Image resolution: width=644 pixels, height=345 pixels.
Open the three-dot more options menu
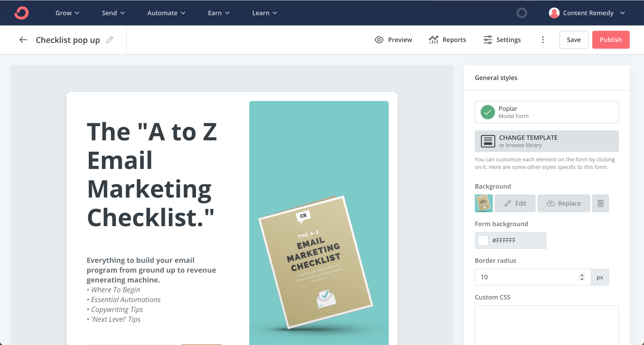[543, 40]
